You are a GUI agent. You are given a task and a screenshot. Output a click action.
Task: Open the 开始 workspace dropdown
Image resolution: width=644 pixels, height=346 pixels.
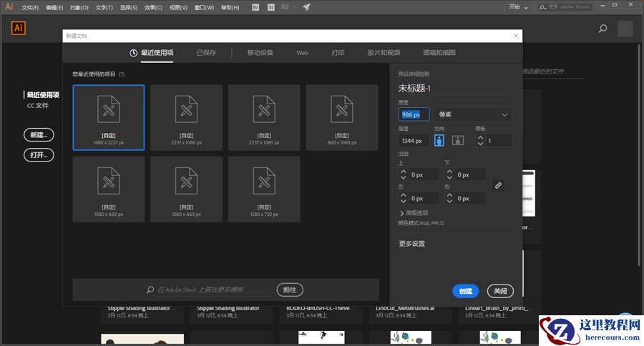click(x=518, y=7)
